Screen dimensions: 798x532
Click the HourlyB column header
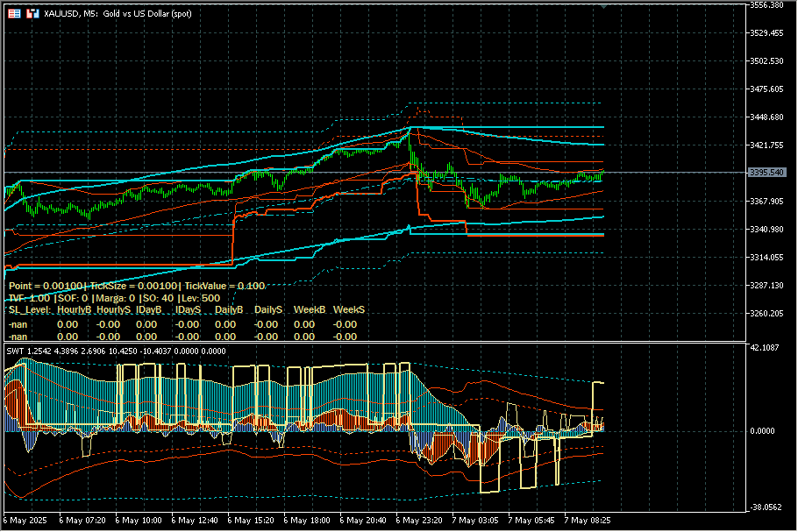point(75,309)
